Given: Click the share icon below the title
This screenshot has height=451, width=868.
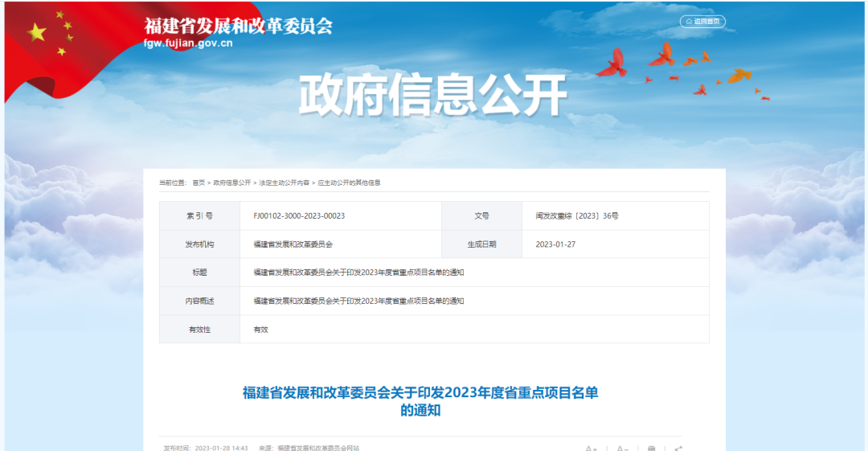Looking at the screenshot, I should [678, 448].
